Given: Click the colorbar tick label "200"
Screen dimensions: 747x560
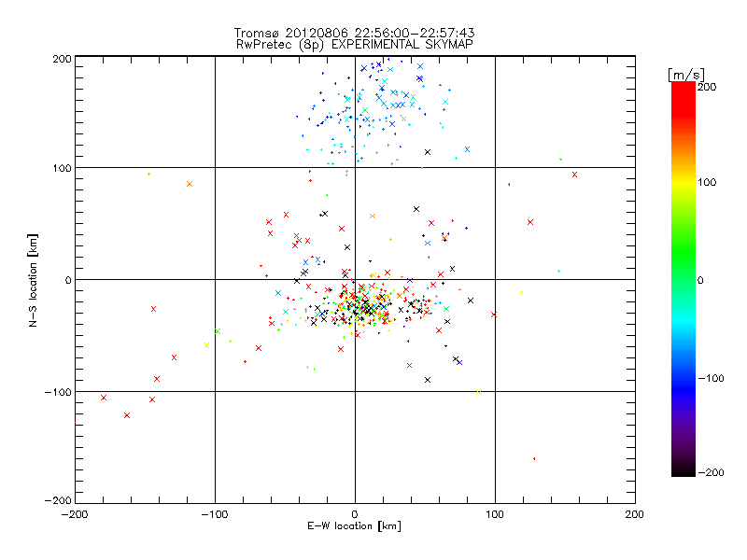Looking at the screenshot, I should 707,87.
